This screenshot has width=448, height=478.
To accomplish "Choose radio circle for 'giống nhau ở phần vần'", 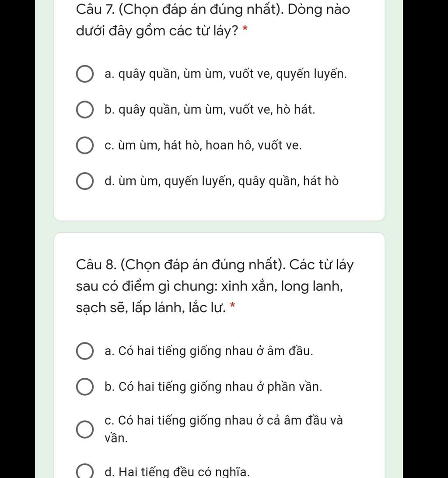I will click(84, 387).
